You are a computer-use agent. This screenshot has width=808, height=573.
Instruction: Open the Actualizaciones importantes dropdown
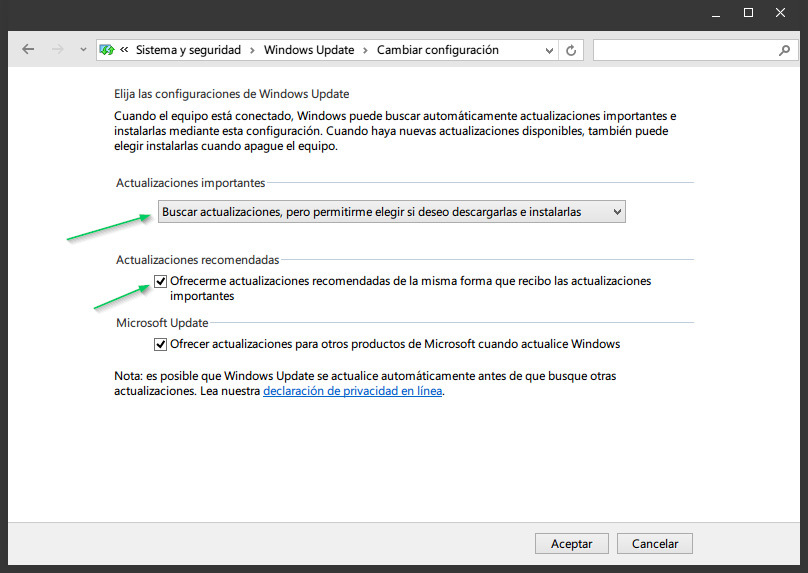(x=392, y=212)
